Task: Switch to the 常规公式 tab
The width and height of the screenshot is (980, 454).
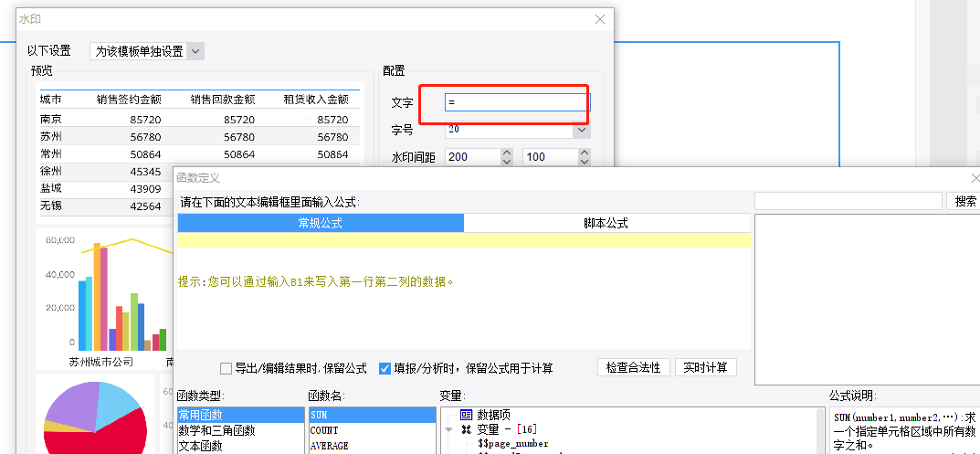Action: (x=321, y=223)
